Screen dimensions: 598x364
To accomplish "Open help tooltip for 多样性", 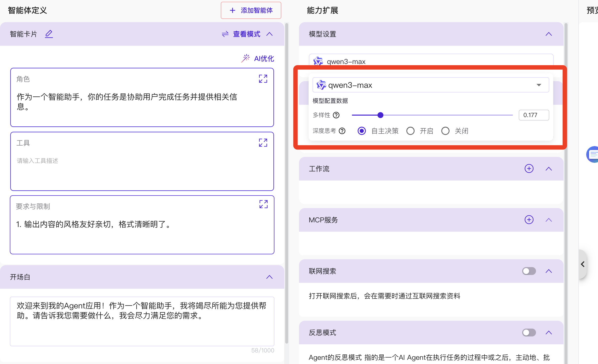I will [x=336, y=115].
